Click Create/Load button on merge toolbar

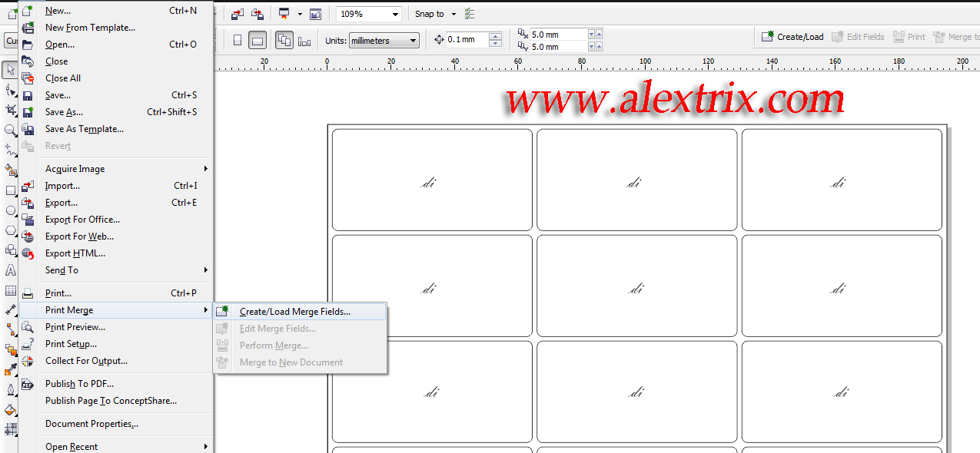(792, 37)
